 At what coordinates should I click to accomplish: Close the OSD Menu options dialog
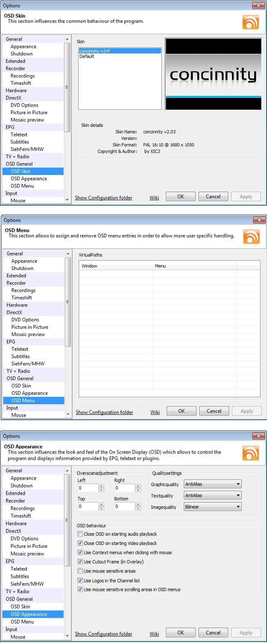click(259, 220)
